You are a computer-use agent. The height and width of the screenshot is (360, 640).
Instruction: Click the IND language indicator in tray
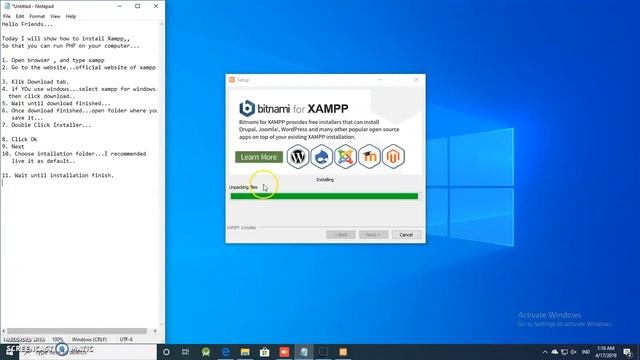586,352
